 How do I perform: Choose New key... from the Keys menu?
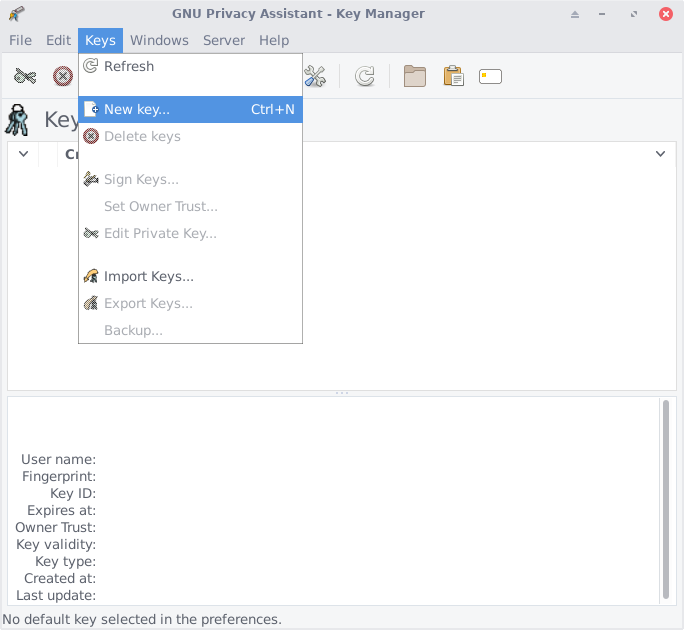click(137, 109)
